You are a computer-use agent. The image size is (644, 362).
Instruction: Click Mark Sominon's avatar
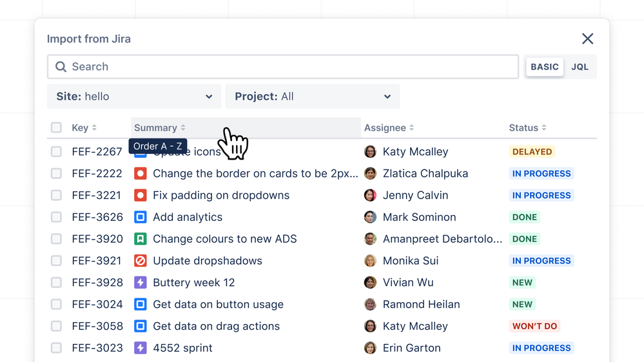click(x=370, y=217)
